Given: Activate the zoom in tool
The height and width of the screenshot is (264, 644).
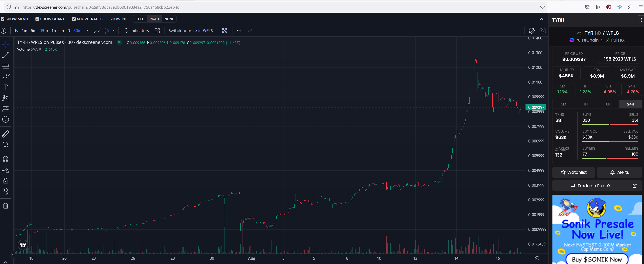Looking at the screenshot, I should tap(6, 145).
